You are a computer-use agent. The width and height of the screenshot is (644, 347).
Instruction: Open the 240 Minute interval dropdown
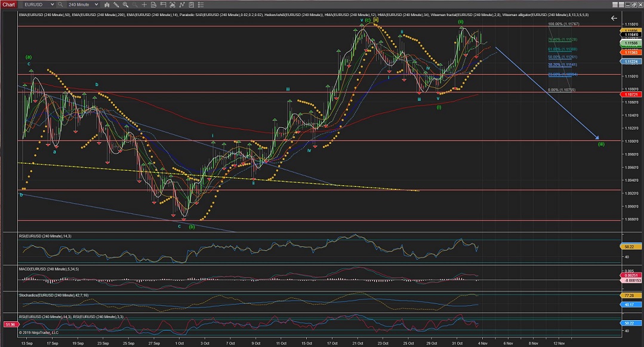click(x=82, y=5)
